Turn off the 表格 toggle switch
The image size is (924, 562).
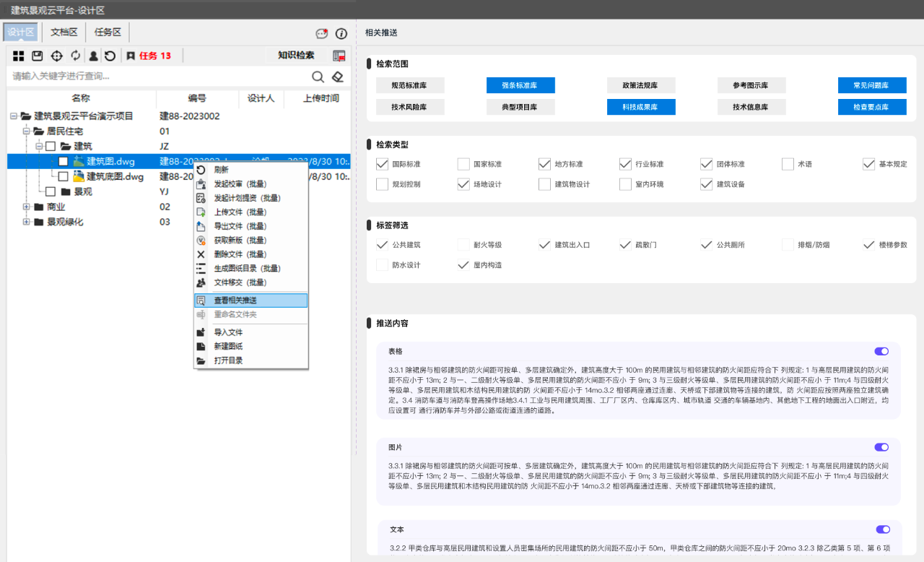point(881,351)
